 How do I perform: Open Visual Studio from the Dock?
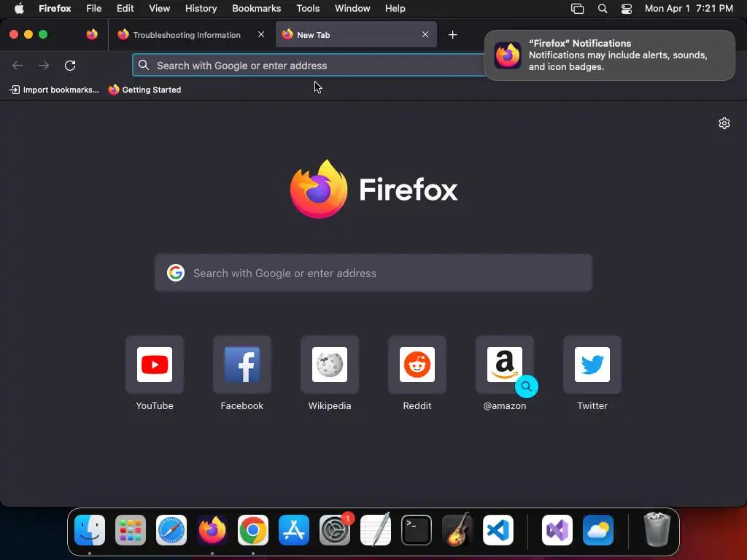pyautogui.click(x=557, y=530)
